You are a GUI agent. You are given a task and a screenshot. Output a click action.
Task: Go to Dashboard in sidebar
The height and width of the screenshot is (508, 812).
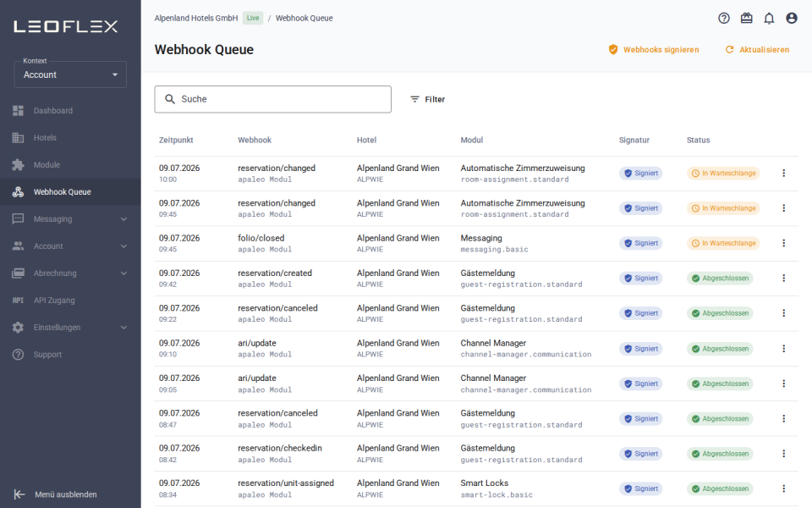pos(70,110)
